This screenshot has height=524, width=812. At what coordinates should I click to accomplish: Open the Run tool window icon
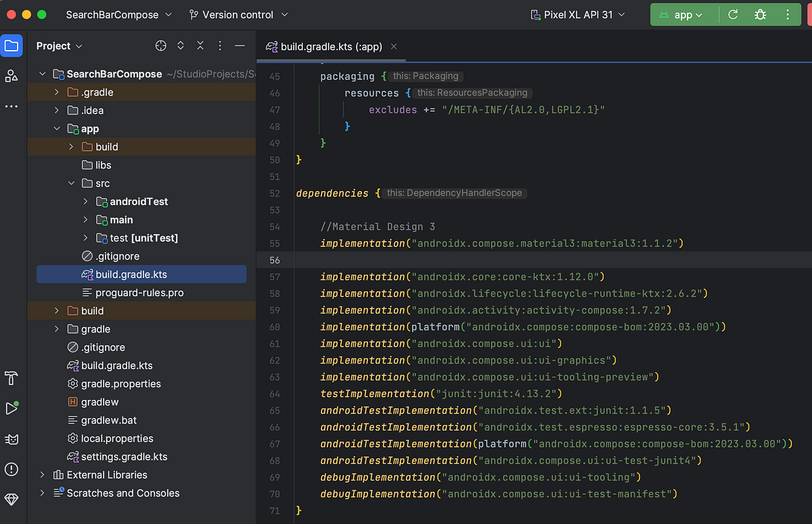[x=12, y=408]
